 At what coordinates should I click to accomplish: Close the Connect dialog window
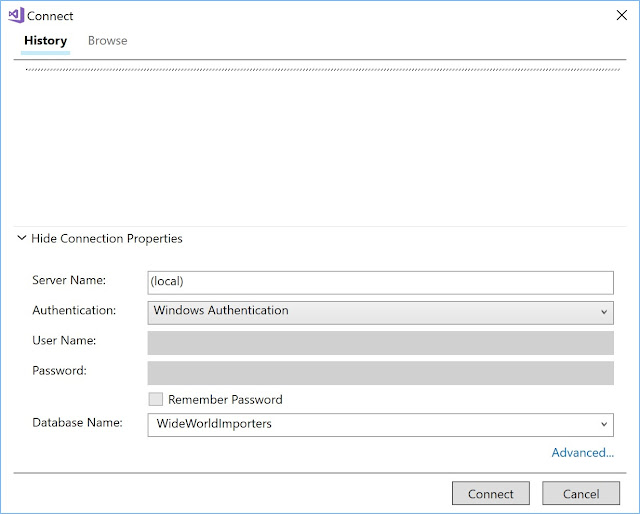622,15
